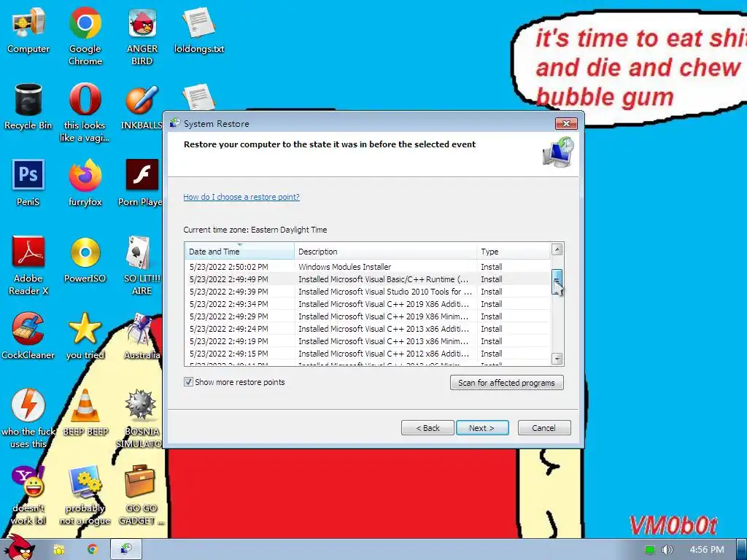Open the Photoshop icon labeled PeniS
This screenshot has width=747, height=560.
[28, 182]
